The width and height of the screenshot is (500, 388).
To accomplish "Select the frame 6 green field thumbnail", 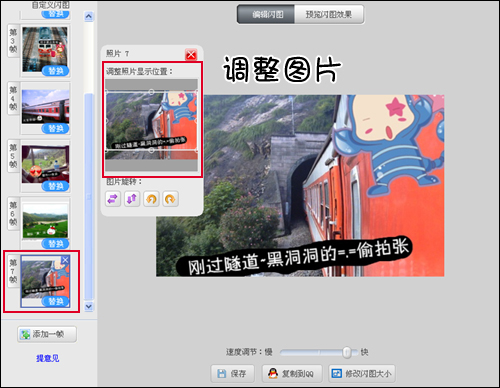I will tap(46, 221).
